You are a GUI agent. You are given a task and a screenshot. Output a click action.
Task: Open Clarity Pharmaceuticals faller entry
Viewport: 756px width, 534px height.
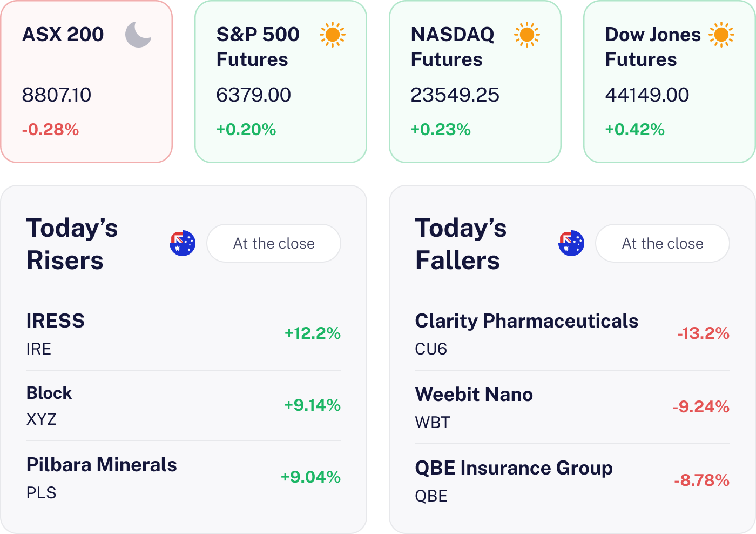(572, 333)
